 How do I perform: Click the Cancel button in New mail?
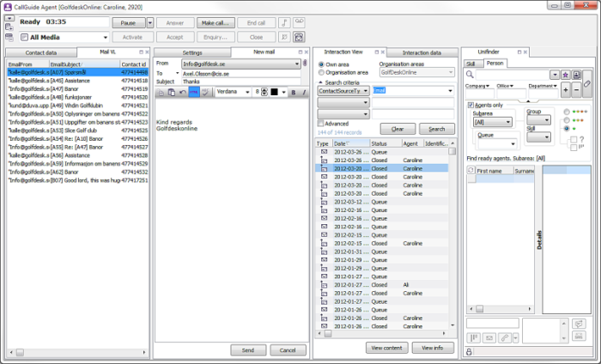click(288, 349)
